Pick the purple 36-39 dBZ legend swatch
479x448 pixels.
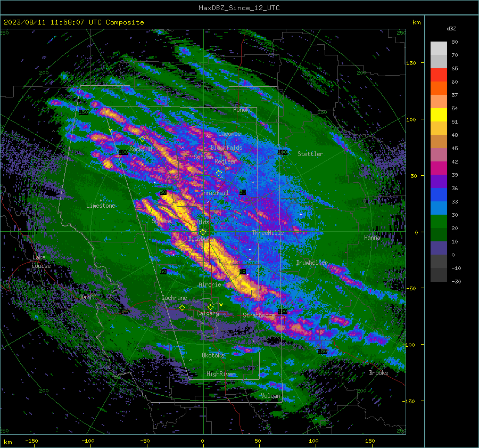pyautogui.click(x=439, y=182)
